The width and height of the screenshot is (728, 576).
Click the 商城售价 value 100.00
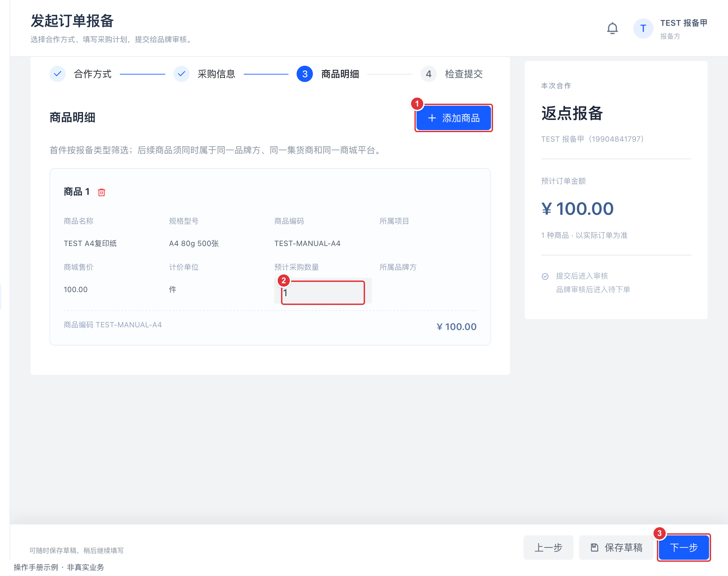[x=76, y=290]
